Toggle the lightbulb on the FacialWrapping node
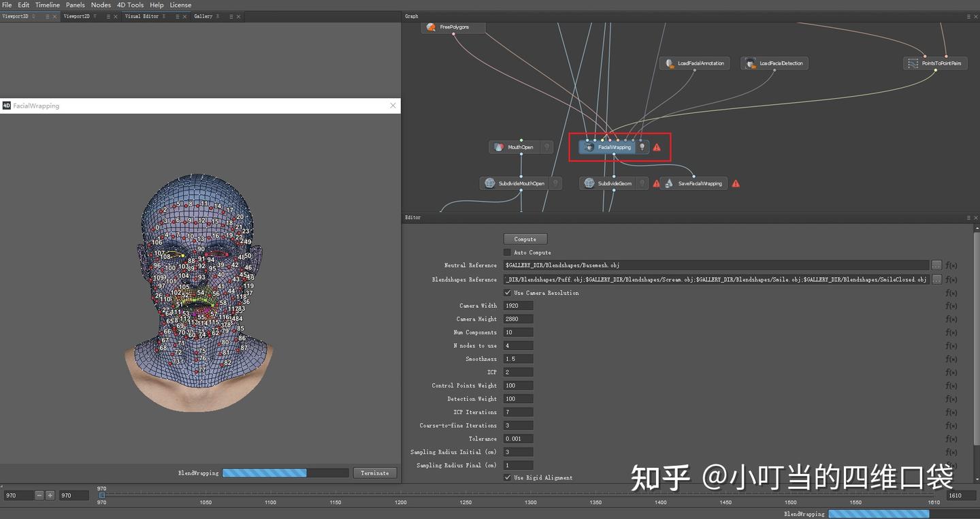Image resolution: width=980 pixels, height=519 pixels. (641, 146)
